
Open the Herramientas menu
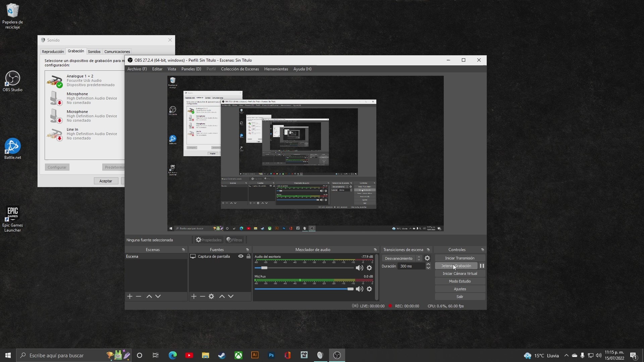(x=276, y=69)
